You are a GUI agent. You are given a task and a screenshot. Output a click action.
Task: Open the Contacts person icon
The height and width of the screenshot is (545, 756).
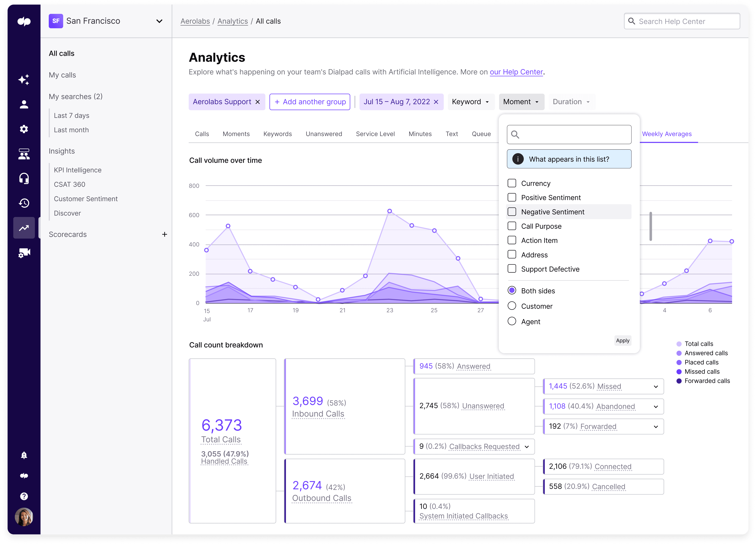pos(24,104)
